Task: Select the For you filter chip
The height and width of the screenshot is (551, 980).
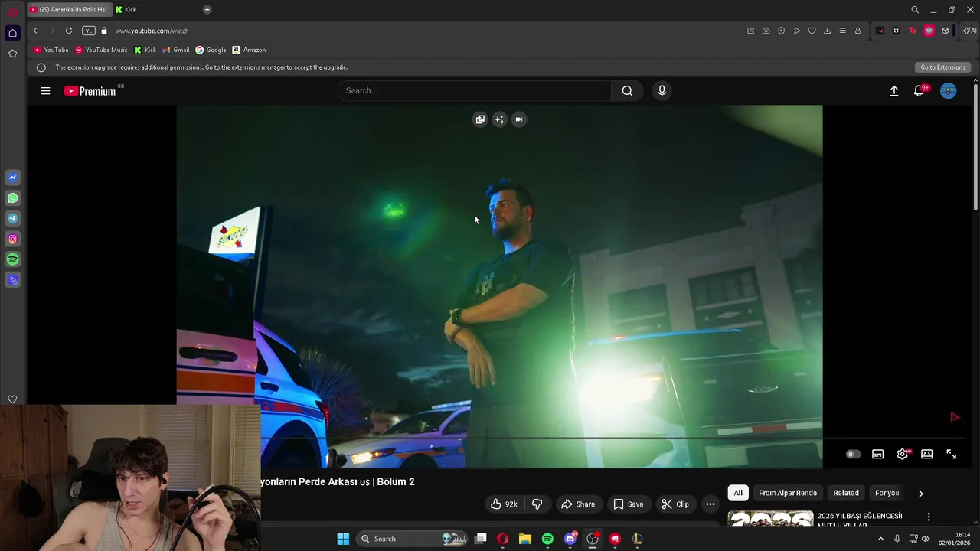Action: point(887,493)
